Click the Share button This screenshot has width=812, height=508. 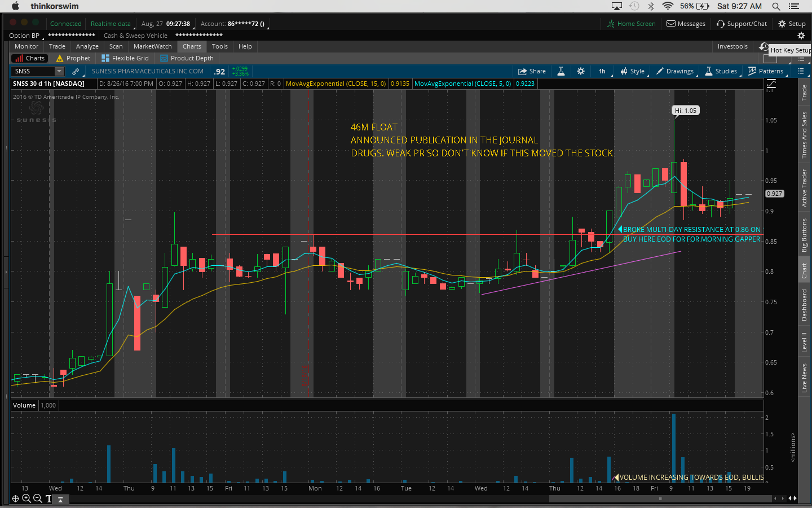point(532,71)
